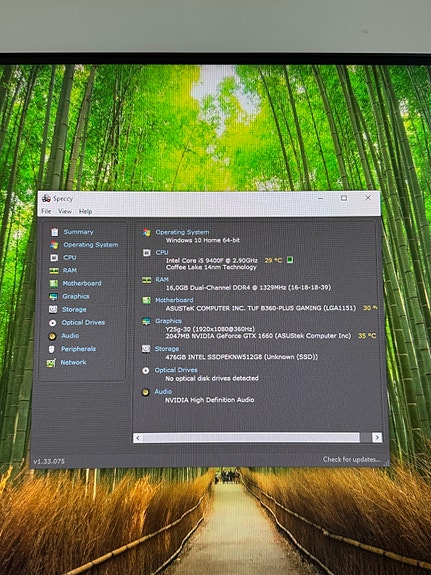Select Operating System in the sidebar list

tap(91, 245)
